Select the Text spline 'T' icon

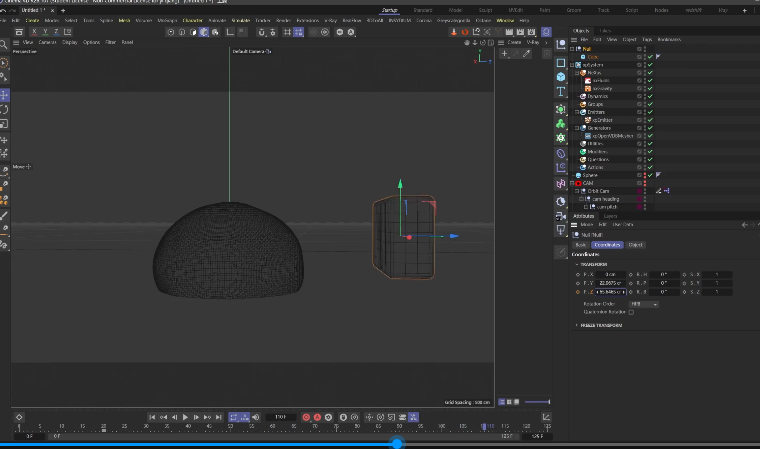(561, 91)
